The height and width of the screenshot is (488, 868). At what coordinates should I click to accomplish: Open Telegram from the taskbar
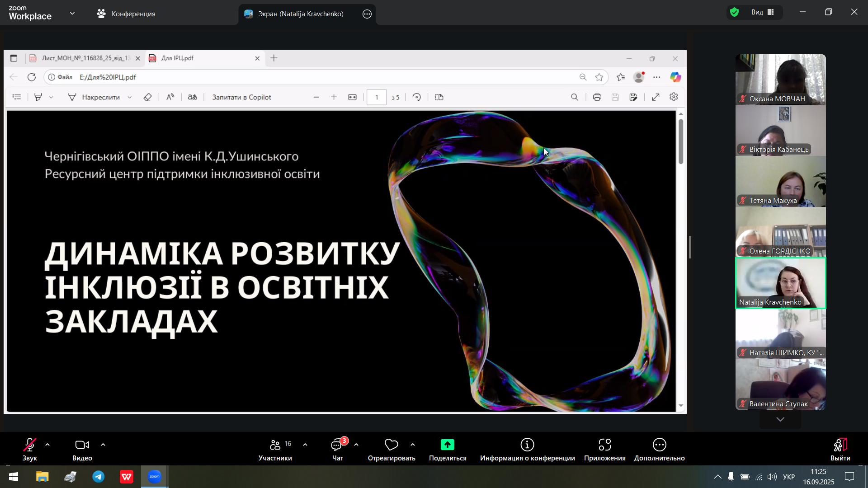[99, 477]
